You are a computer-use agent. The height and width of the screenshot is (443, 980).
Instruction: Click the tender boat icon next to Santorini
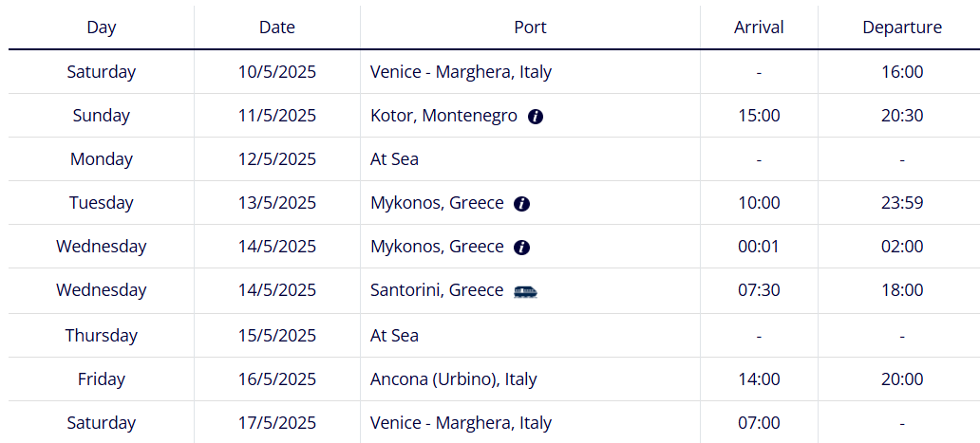click(526, 291)
